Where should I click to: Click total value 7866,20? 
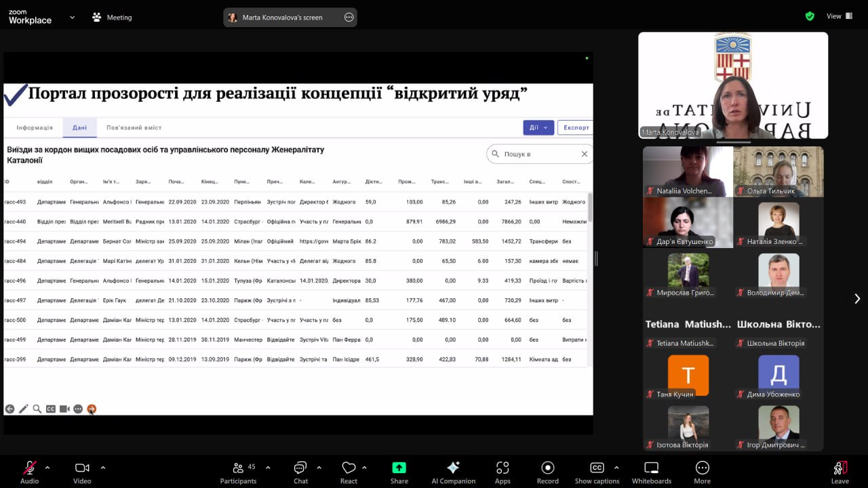(510, 222)
